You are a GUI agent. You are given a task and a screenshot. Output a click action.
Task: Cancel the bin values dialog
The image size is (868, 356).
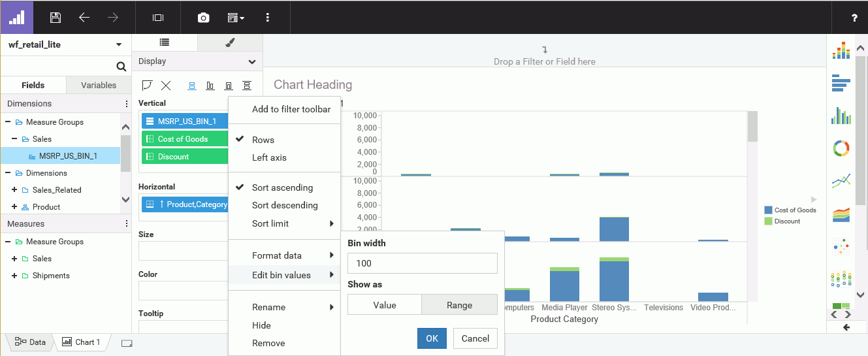click(475, 338)
